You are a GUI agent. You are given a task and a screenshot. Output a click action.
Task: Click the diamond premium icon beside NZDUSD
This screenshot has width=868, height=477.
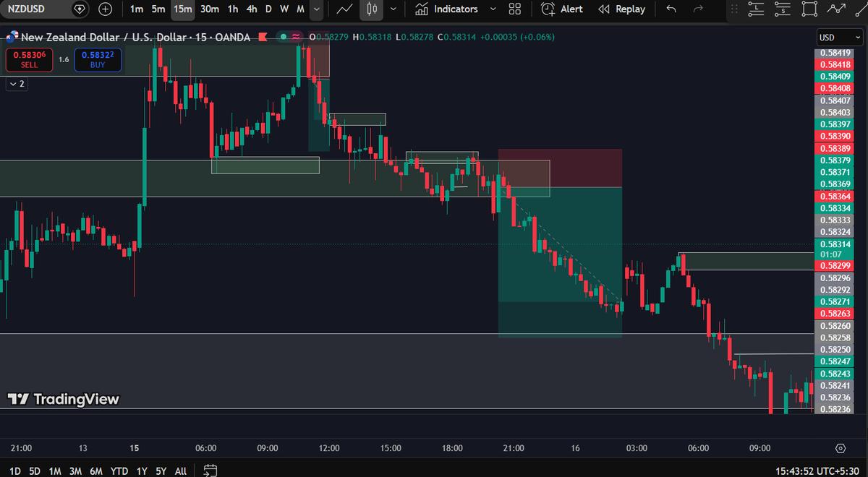click(x=80, y=9)
